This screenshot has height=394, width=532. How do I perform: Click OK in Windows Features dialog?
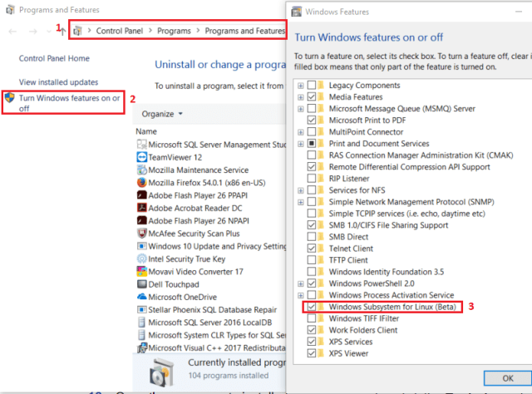(x=508, y=378)
